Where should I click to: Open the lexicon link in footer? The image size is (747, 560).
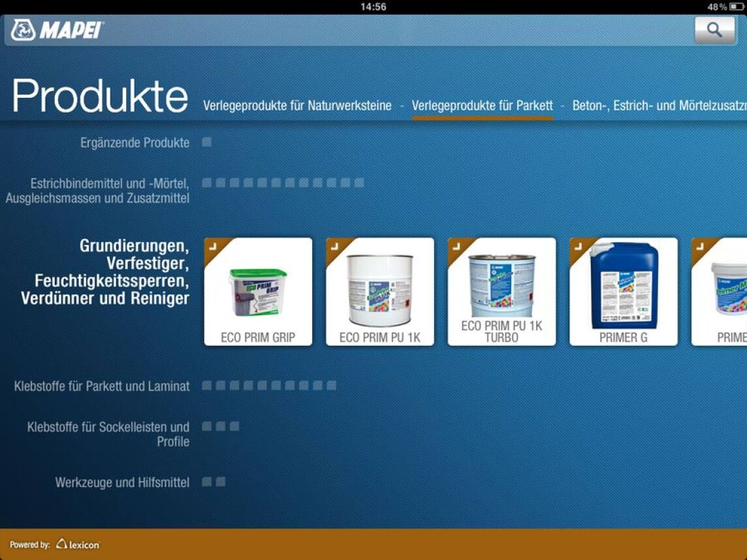pos(78,544)
